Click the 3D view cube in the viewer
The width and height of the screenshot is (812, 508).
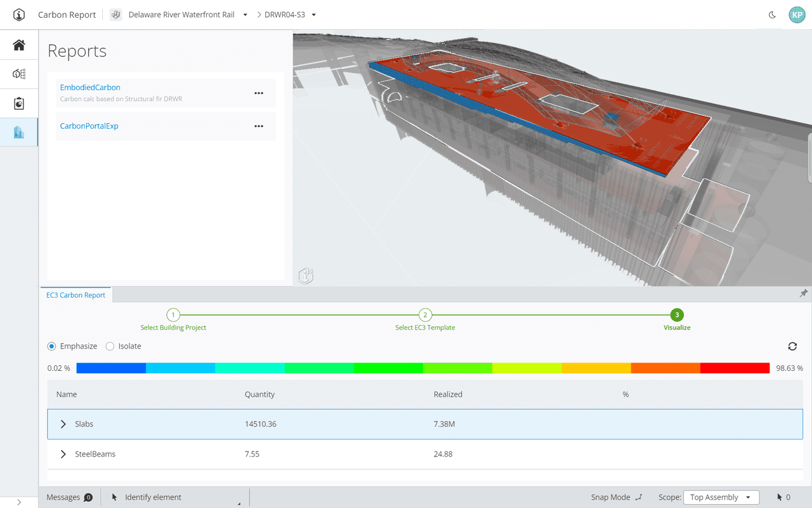coord(305,275)
